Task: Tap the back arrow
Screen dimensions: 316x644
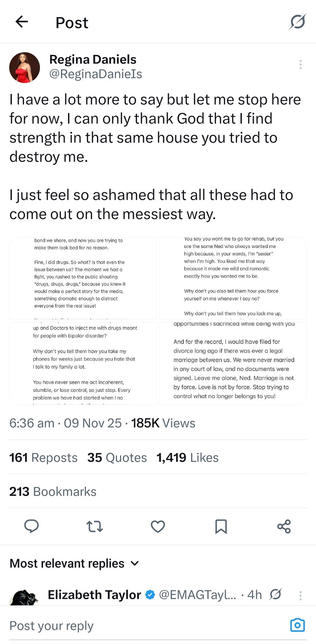Action: click(x=22, y=22)
